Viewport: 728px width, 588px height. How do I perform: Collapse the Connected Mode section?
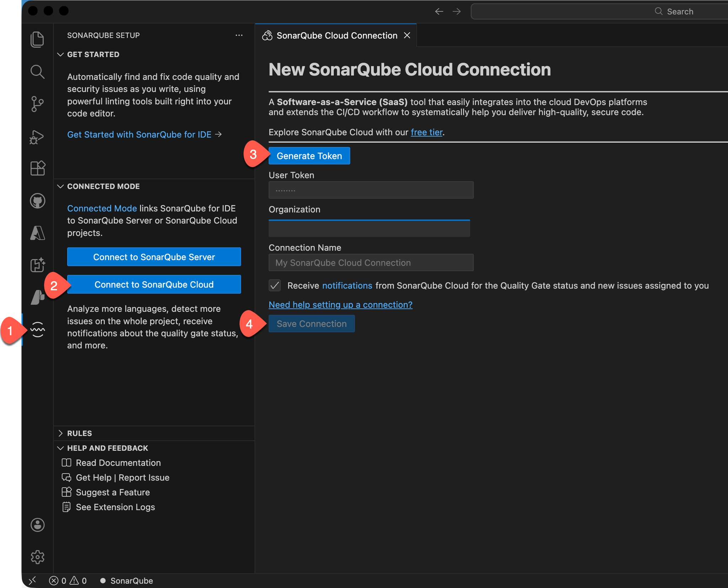point(103,186)
